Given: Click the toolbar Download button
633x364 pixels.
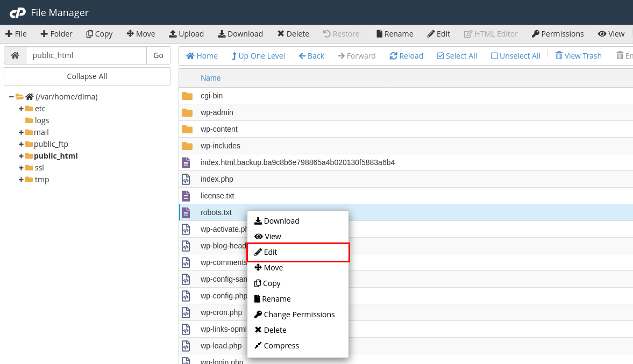Looking at the screenshot, I should click(x=240, y=34).
